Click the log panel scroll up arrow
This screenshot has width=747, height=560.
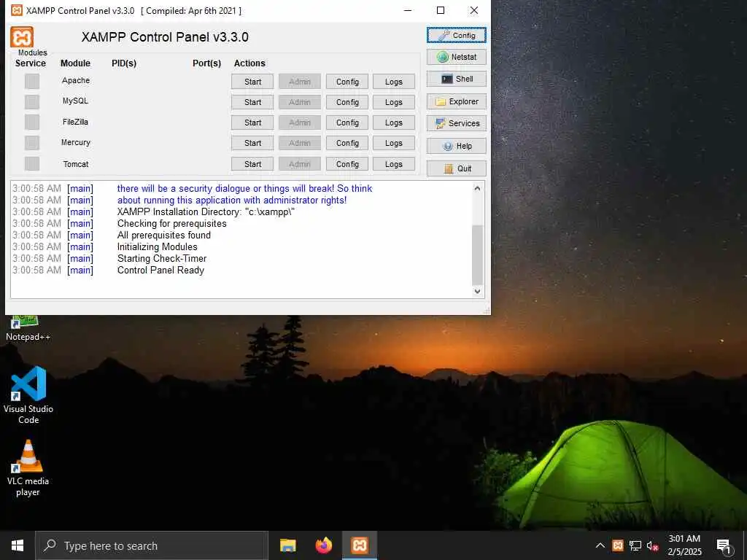tap(477, 189)
